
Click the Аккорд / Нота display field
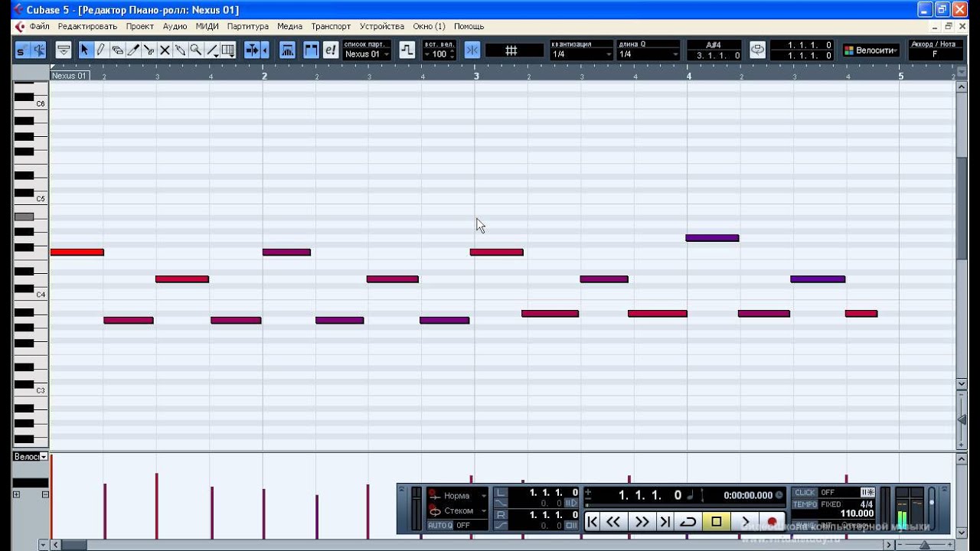(934, 50)
